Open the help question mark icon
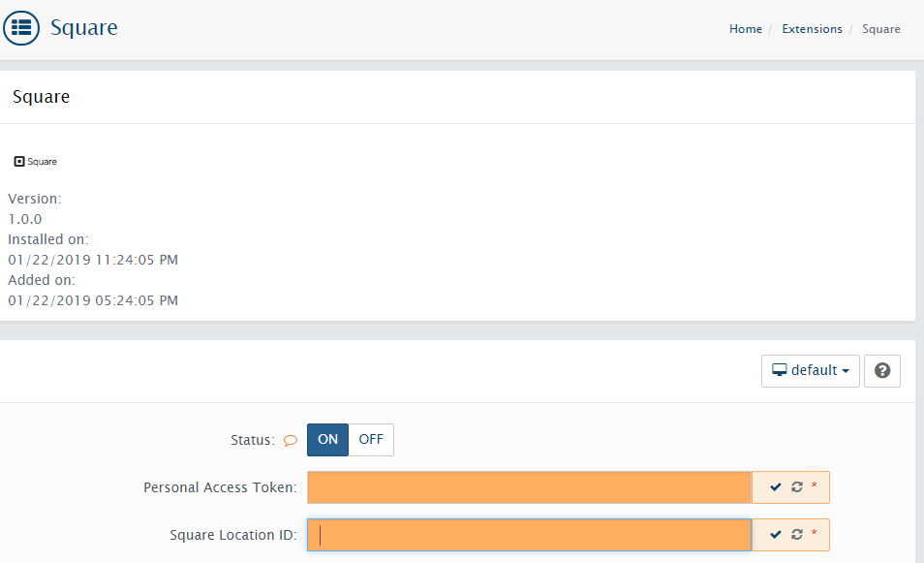 [881, 371]
